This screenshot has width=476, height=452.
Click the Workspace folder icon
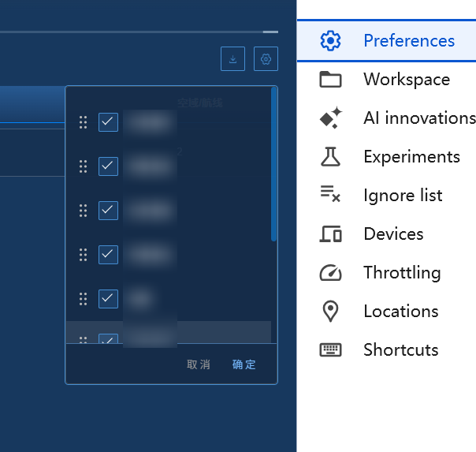tap(330, 80)
